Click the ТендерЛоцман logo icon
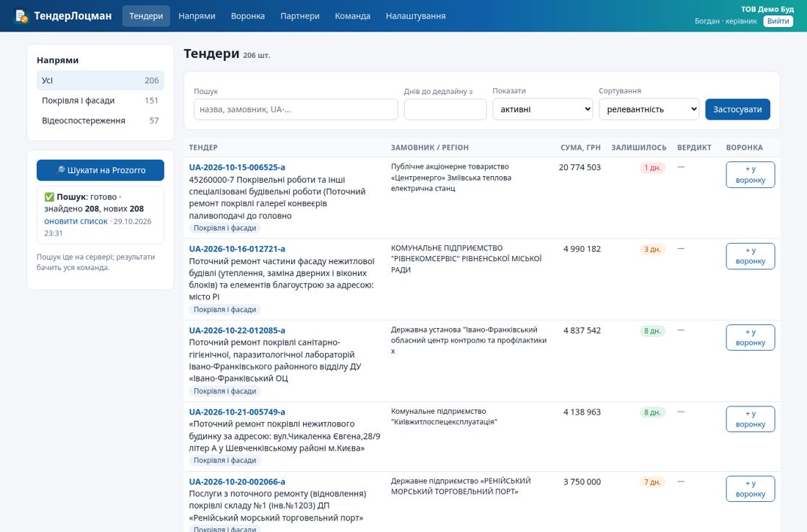The width and height of the screenshot is (807, 532). tap(21, 16)
